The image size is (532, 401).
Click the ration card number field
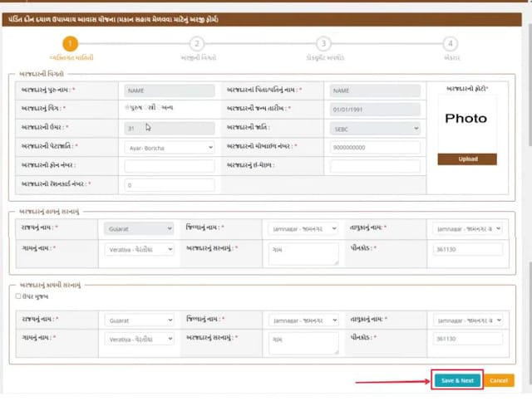[x=169, y=184]
